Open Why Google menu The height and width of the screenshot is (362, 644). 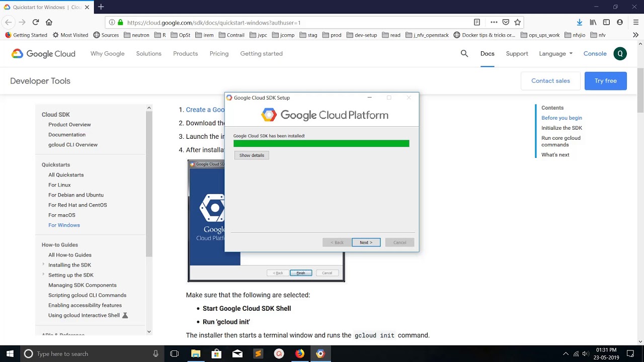tap(107, 54)
